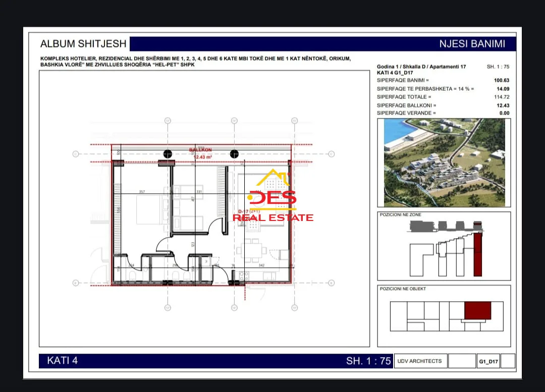Click the "KOMPLEKS HOTELIER, REZIDENCIAL" description paragraph
Viewport: 545px width, 392px height.
tap(196, 62)
